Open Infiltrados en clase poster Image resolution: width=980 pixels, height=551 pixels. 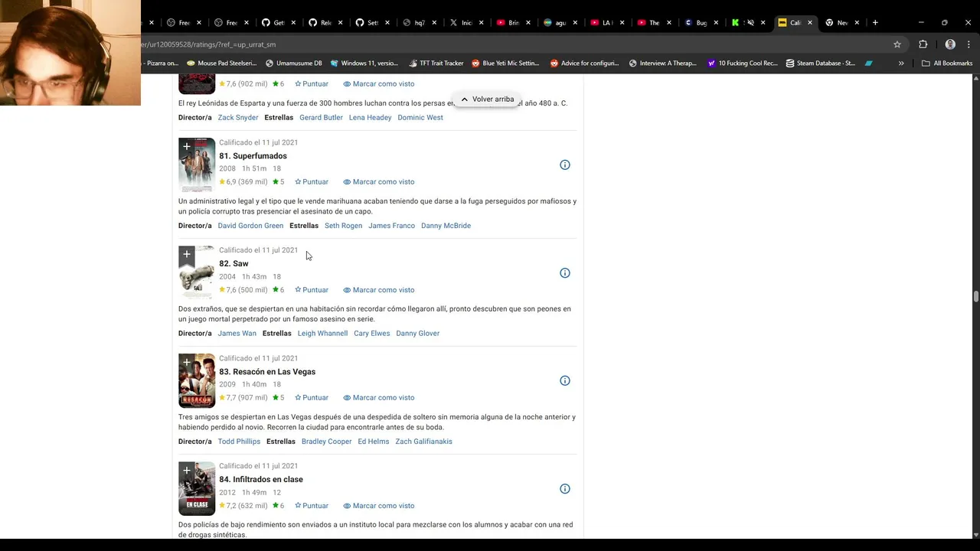(197, 488)
